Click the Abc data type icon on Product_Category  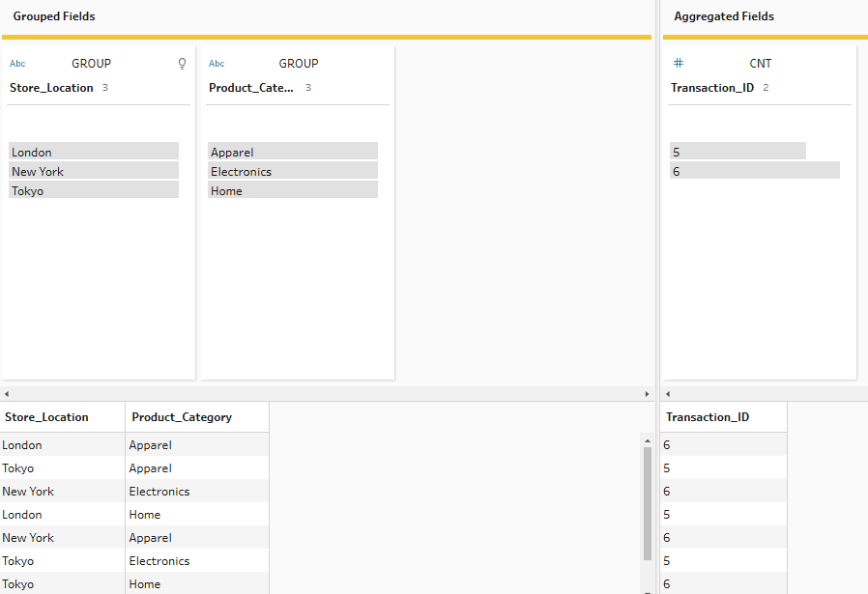pyautogui.click(x=217, y=64)
